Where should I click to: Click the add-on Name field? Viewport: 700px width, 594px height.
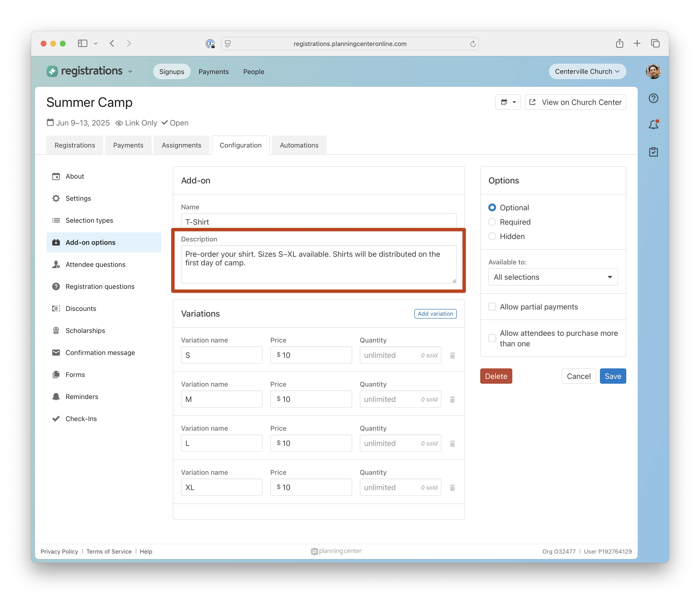tap(319, 221)
